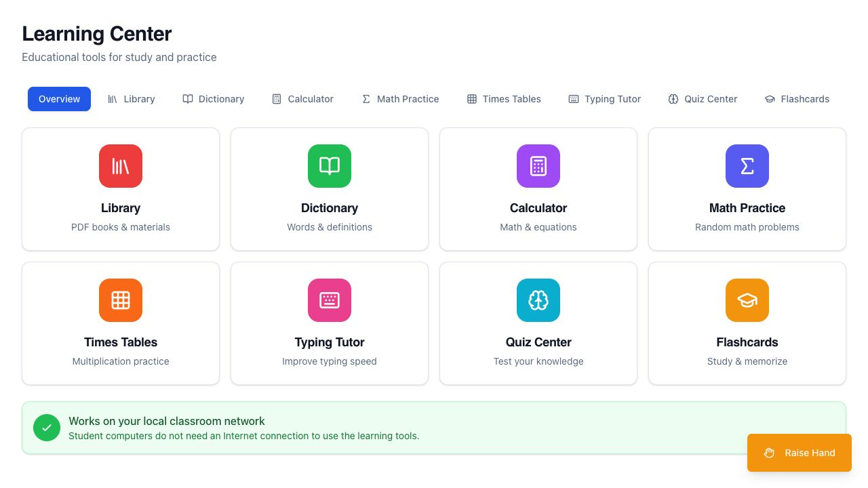
Task: Open the amber Flashcards graduation cap icon
Action: 747,300
